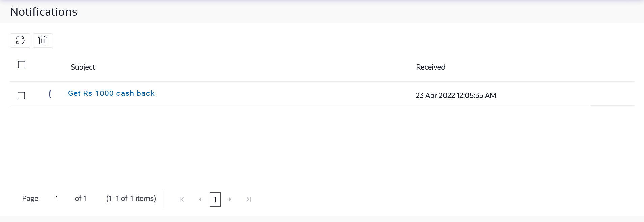Check the cash back notification checkbox
The height and width of the screenshot is (222, 644).
click(21, 96)
